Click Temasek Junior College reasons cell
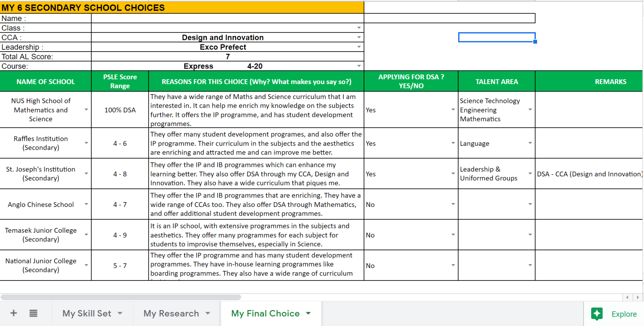Image resolution: width=644 pixels, height=326 pixels. coord(256,235)
